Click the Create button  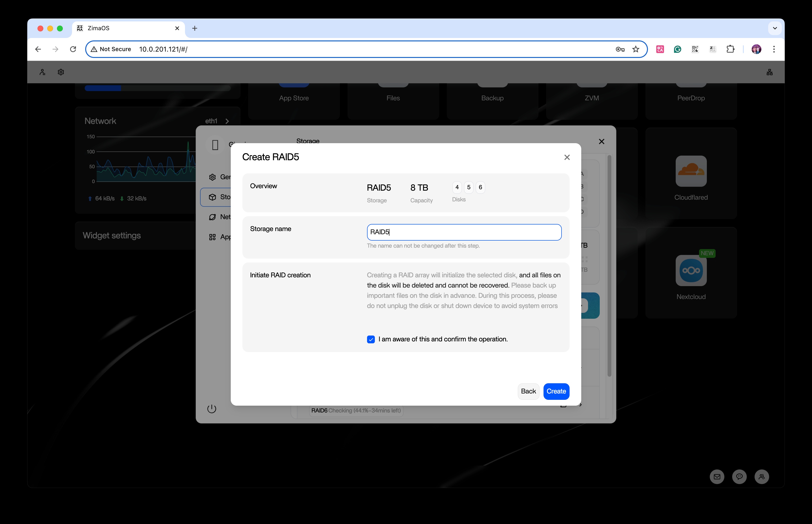pos(556,391)
